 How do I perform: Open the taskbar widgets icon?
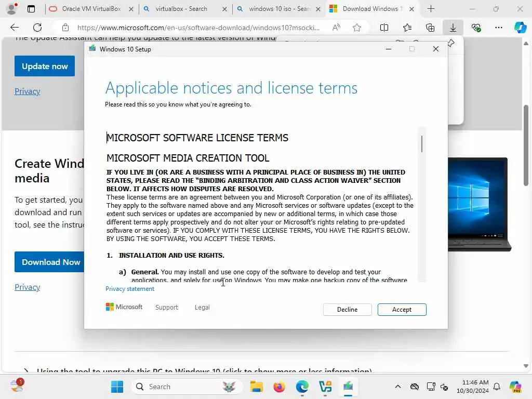[16, 386]
